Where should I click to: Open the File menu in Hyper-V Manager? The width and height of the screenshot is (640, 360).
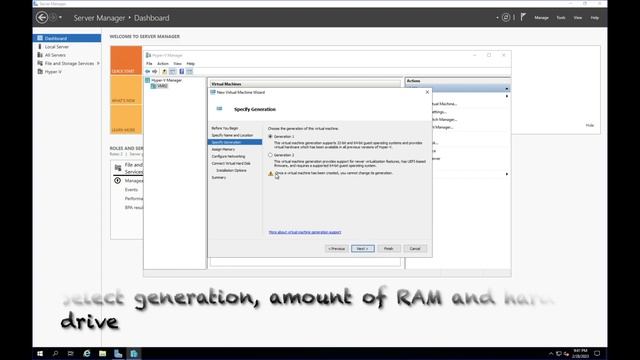pyautogui.click(x=149, y=64)
